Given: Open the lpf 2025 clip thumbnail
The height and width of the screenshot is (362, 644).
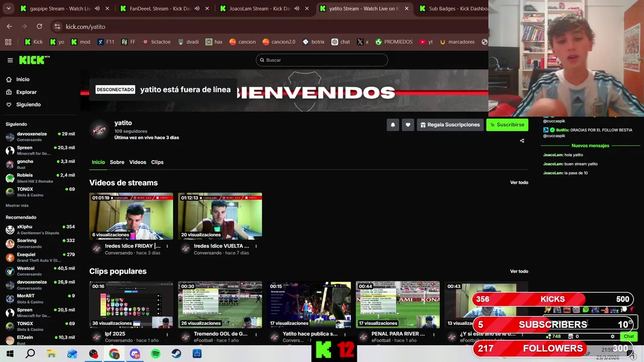Looking at the screenshot, I should click(x=131, y=305).
